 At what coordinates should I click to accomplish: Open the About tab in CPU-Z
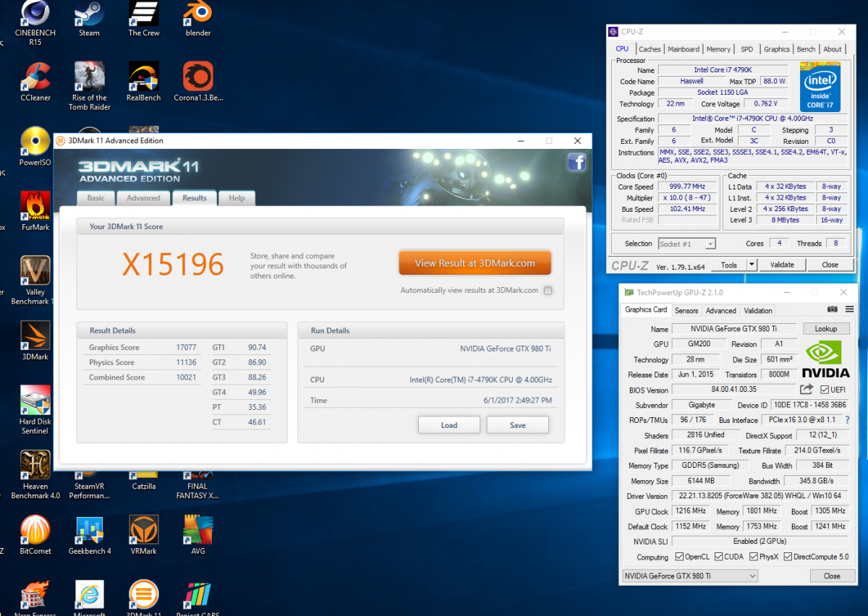pos(833,49)
